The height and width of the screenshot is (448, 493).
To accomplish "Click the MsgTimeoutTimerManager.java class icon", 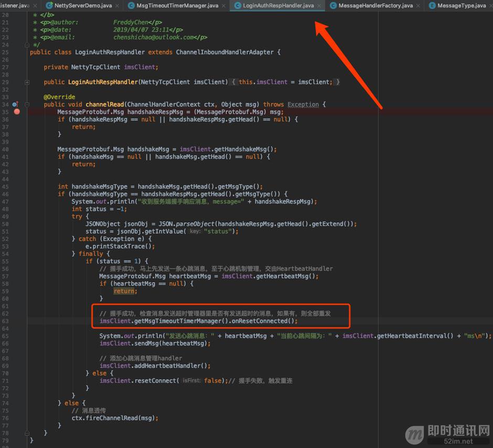I will tap(132, 5).
